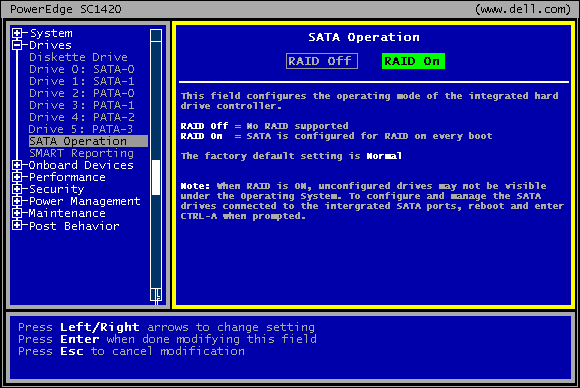Screen dimensions: 580x388
Task: Select Drive 1: SATA-1 entry
Action: (x=82, y=81)
